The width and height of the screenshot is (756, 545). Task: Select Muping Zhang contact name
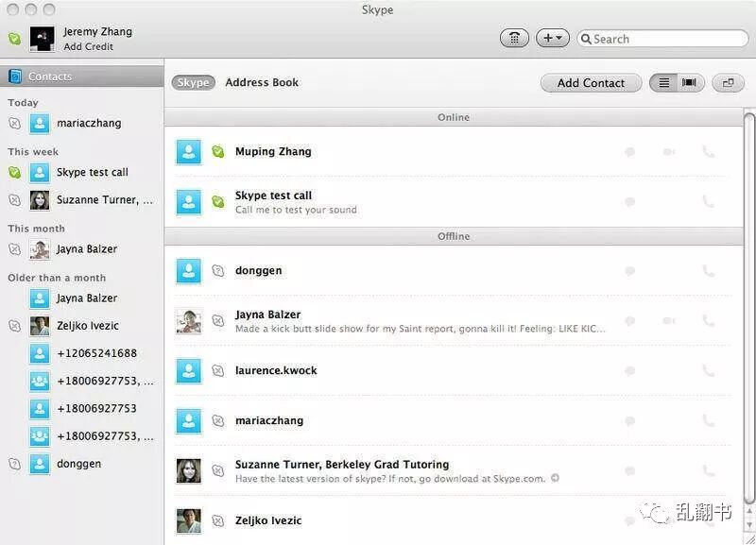(x=273, y=152)
